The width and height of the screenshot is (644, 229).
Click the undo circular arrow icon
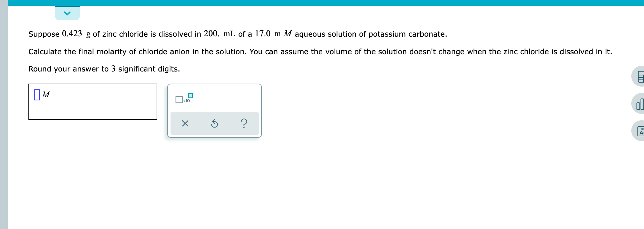(x=214, y=123)
